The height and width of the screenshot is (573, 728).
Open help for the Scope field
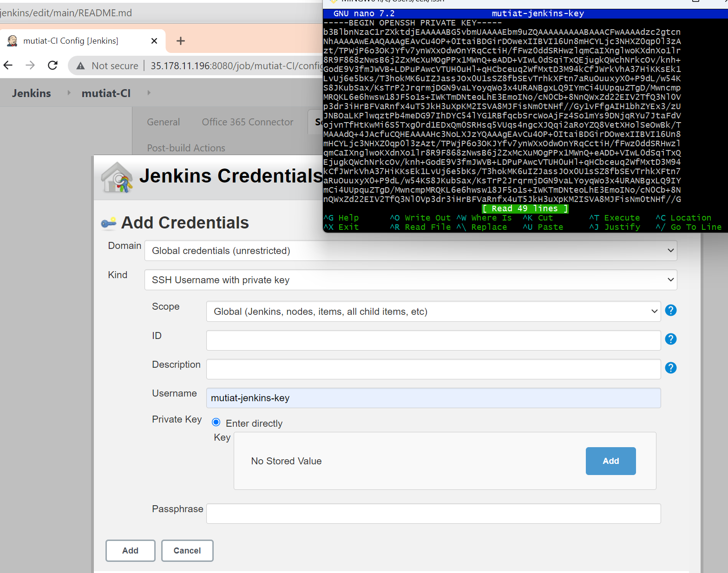(670, 310)
